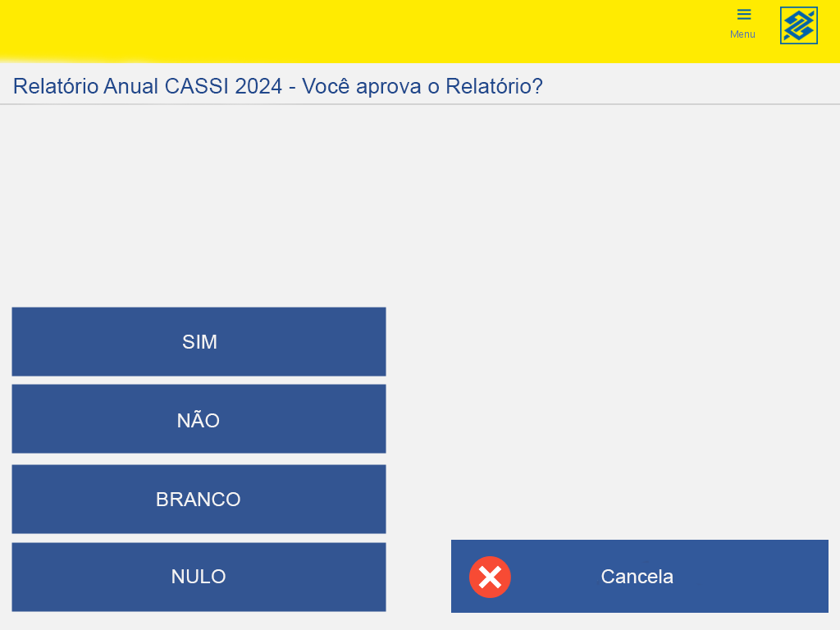The height and width of the screenshot is (630, 840).
Task: Pick the NULO answer
Action: tap(199, 577)
